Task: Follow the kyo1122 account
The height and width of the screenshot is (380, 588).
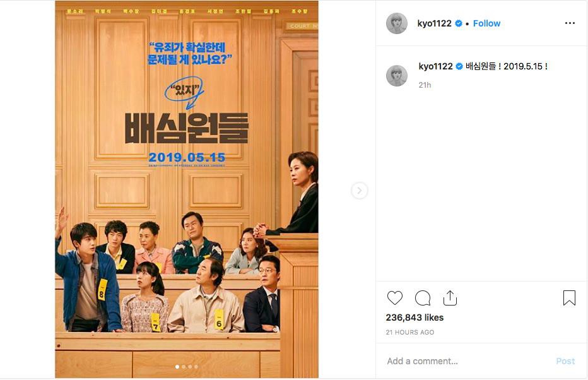Action: (486, 23)
